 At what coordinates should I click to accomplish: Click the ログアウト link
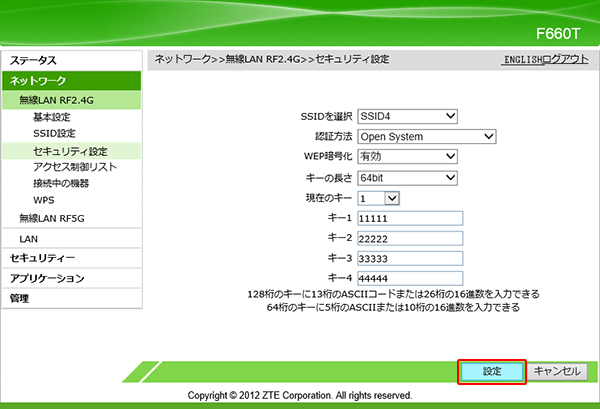click(x=565, y=60)
